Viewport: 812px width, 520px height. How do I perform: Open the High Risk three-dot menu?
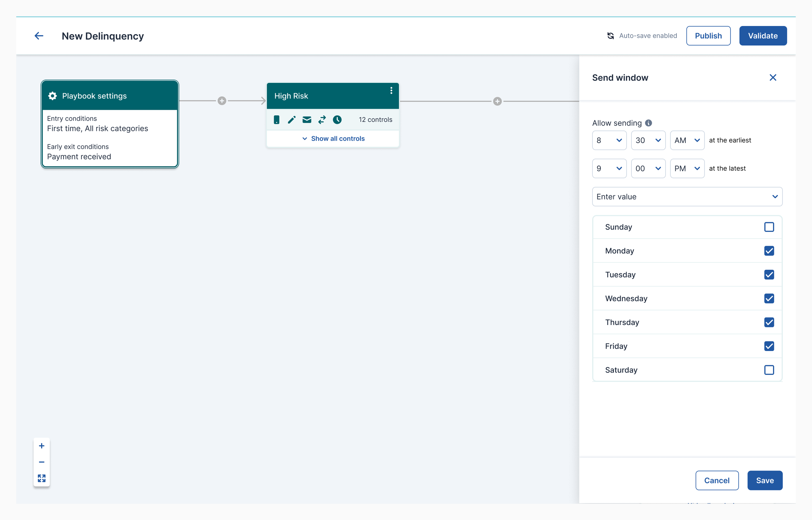[391, 90]
